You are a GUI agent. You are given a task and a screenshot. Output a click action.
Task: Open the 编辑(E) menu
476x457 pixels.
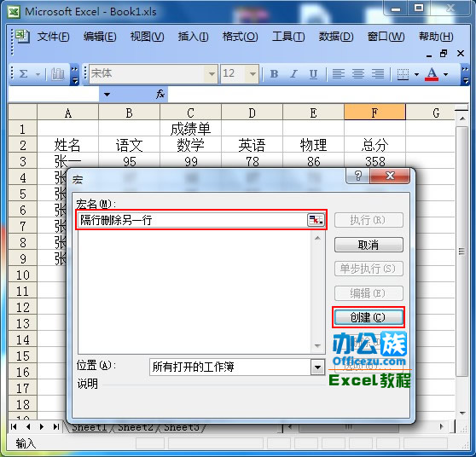coord(100,37)
